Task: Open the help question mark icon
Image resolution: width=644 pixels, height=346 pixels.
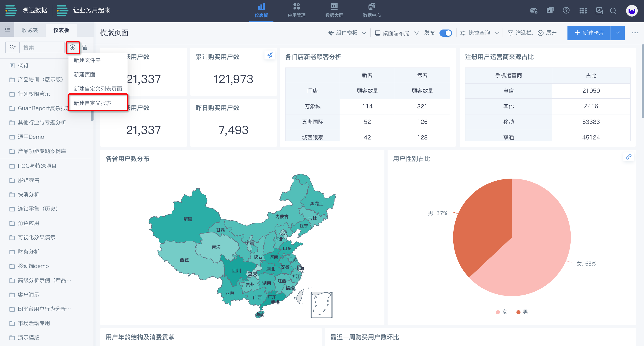Action: pos(566,11)
